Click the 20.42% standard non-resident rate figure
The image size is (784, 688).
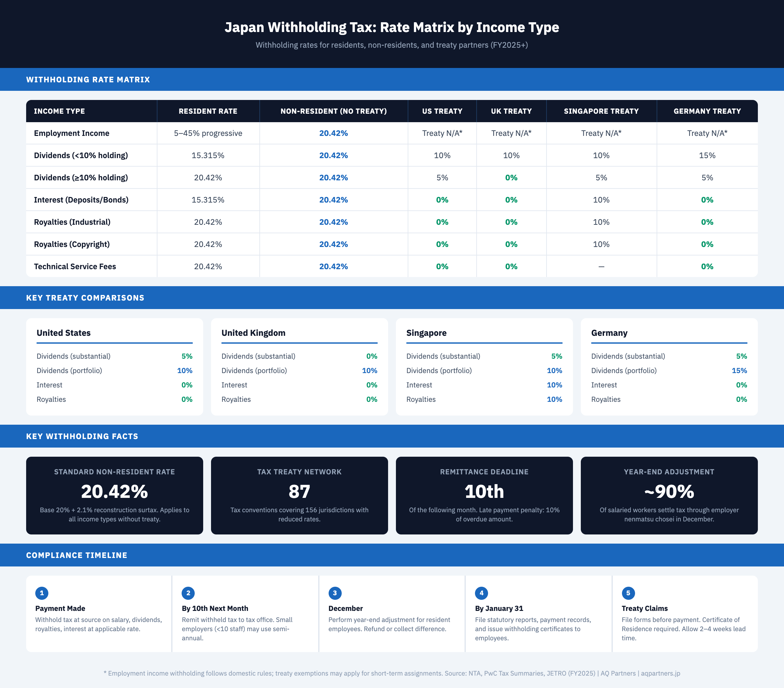pos(114,492)
